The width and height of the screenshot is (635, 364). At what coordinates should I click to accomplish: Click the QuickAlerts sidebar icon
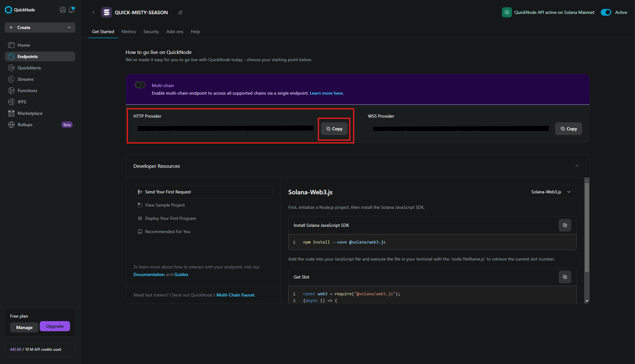(x=11, y=68)
